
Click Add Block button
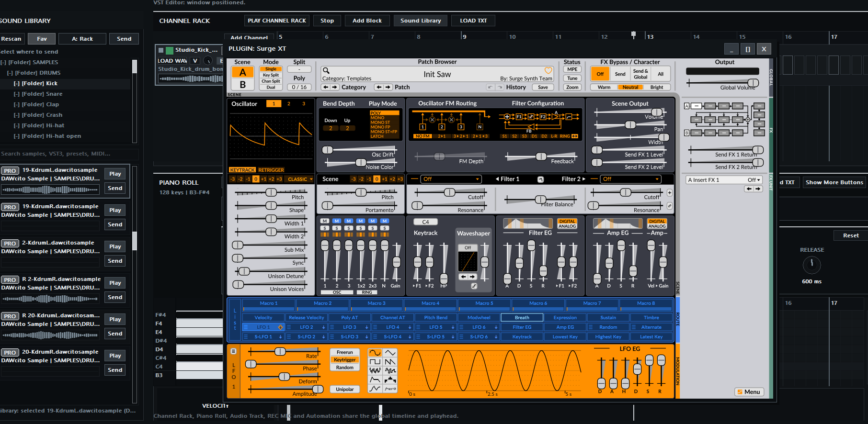[367, 21]
